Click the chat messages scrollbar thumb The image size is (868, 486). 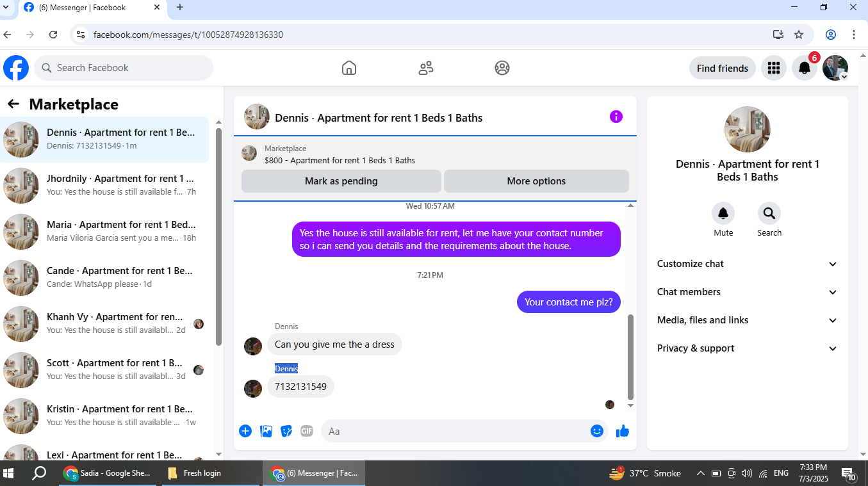click(x=630, y=357)
